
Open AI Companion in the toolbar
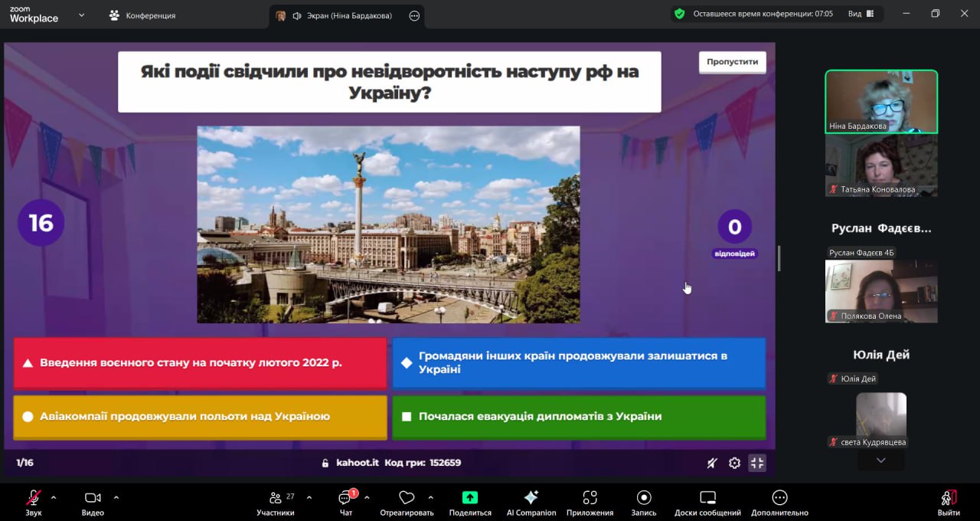pyautogui.click(x=531, y=498)
